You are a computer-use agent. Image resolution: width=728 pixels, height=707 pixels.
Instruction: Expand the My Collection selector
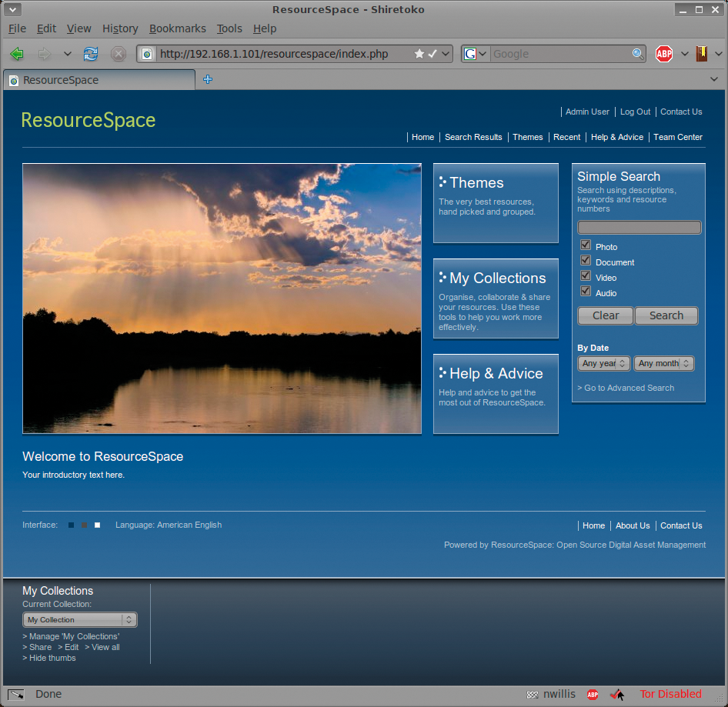click(x=80, y=620)
